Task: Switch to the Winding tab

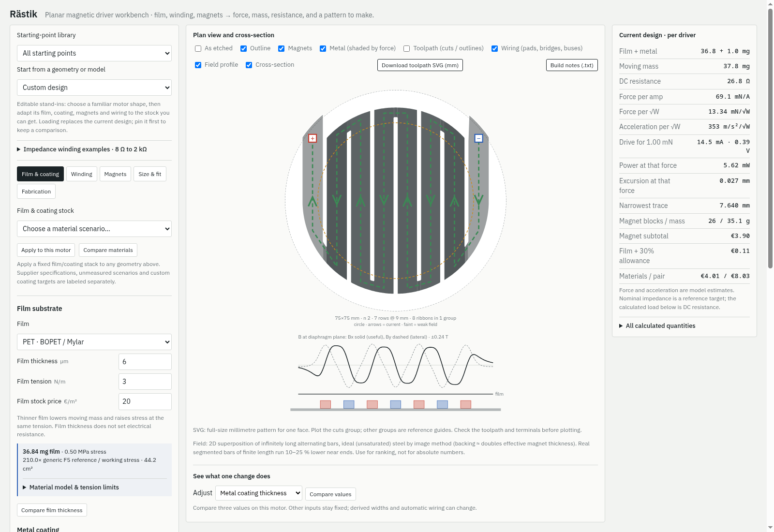Action: pyautogui.click(x=82, y=174)
